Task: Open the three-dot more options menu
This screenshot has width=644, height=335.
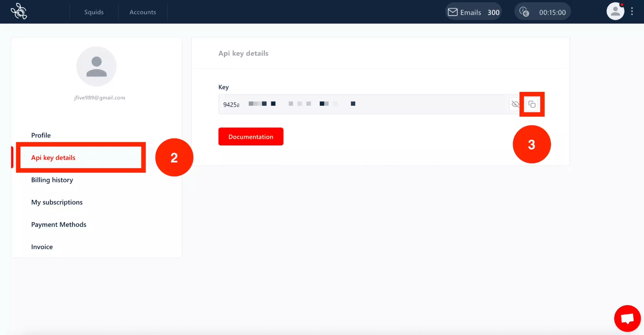Action: 632,12
